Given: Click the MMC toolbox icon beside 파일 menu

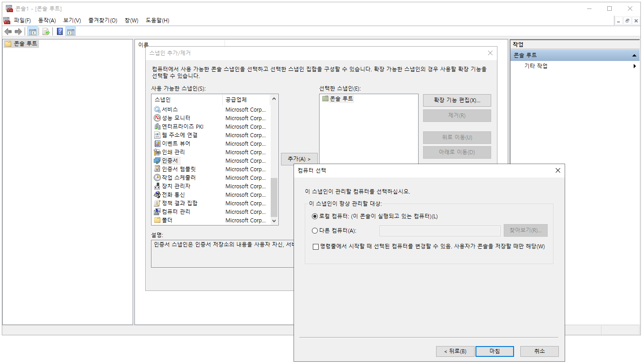Looking at the screenshot, I should [7, 20].
